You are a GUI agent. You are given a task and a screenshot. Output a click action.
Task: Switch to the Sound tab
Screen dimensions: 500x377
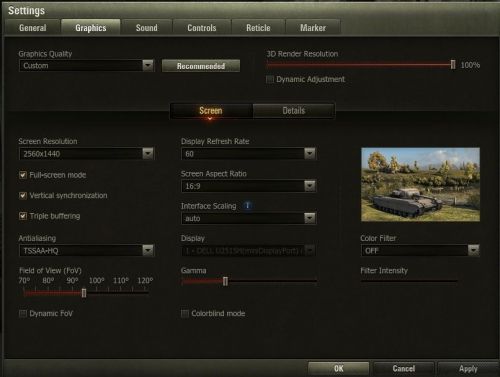tap(147, 28)
